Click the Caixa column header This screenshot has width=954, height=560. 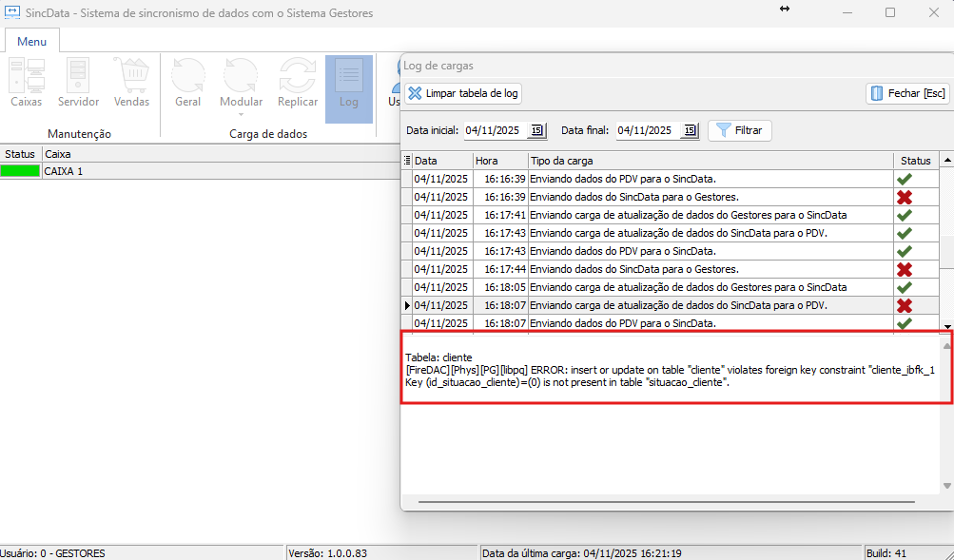coord(221,154)
